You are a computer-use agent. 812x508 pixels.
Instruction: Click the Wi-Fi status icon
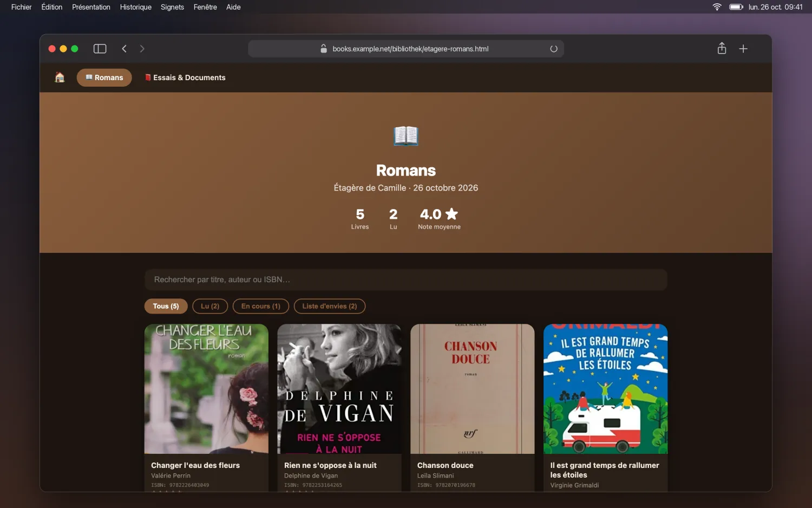point(717,7)
